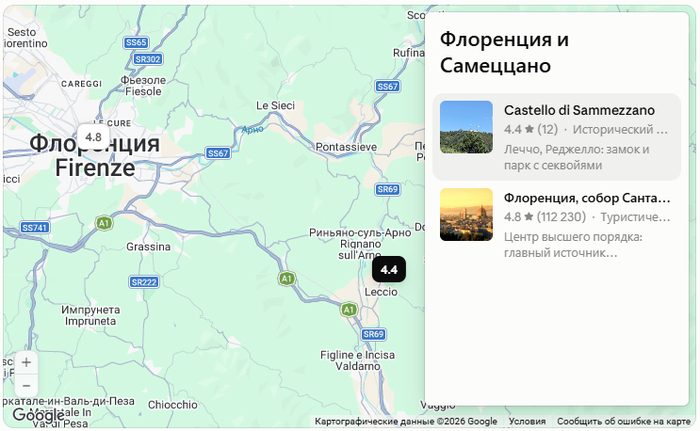Click the SR222 road shield

point(144,282)
